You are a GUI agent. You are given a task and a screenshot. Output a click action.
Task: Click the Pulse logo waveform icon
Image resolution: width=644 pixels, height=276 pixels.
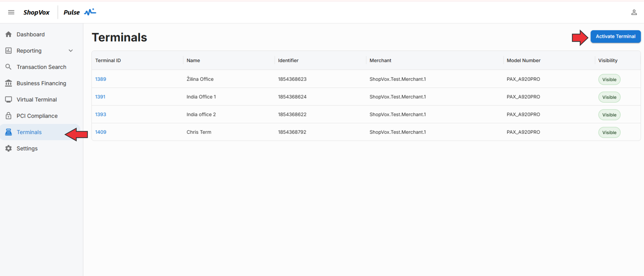[90, 12]
